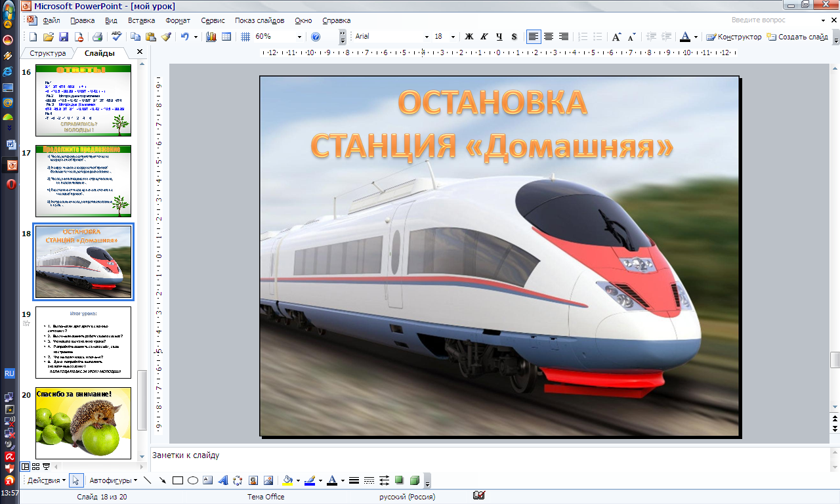
Task: Select the Rectangle drawing tool
Action: (x=177, y=480)
